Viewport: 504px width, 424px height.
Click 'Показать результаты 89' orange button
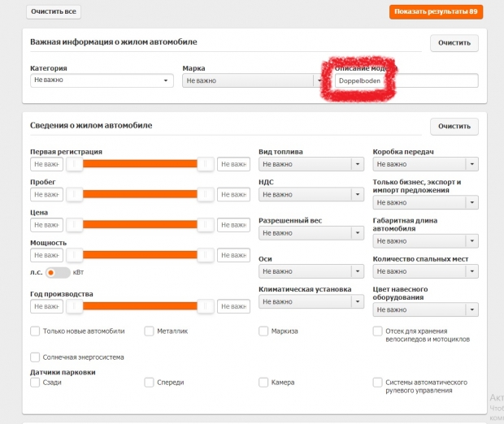(436, 12)
